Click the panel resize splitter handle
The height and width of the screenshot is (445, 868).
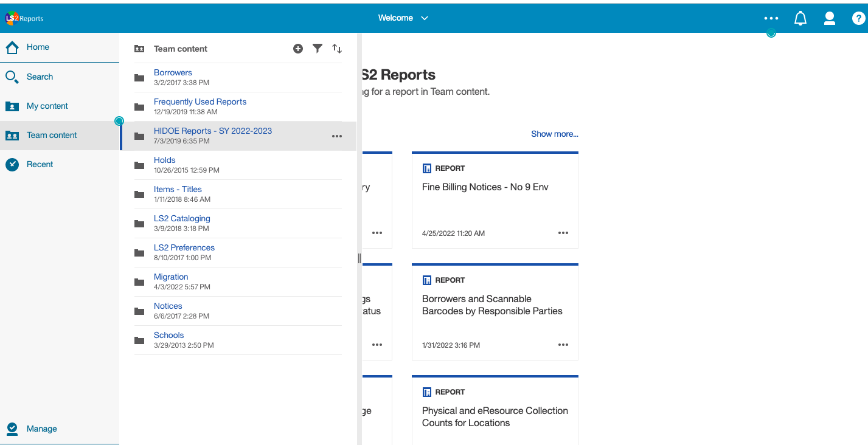click(359, 258)
